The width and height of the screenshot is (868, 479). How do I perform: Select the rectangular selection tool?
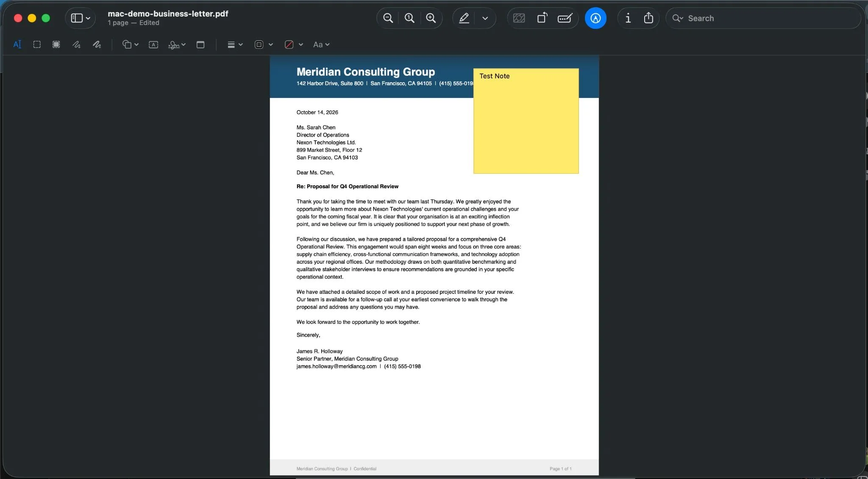point(37,45)
